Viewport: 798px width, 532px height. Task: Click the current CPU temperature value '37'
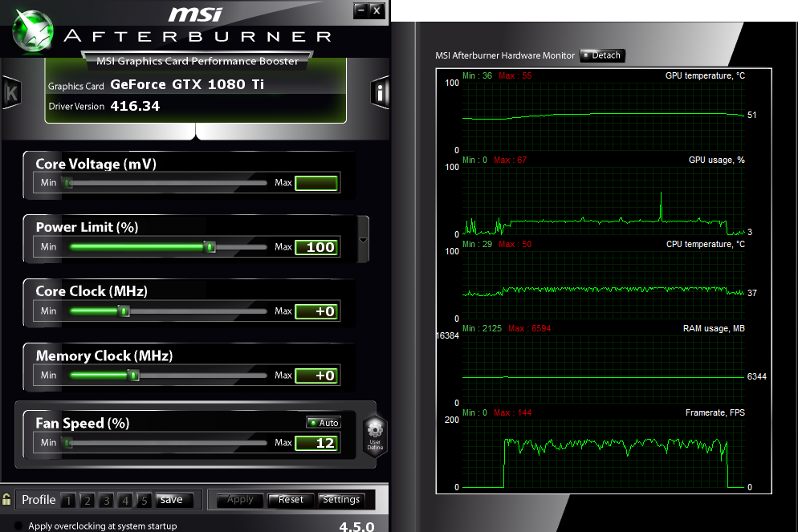tap(751, 293)
